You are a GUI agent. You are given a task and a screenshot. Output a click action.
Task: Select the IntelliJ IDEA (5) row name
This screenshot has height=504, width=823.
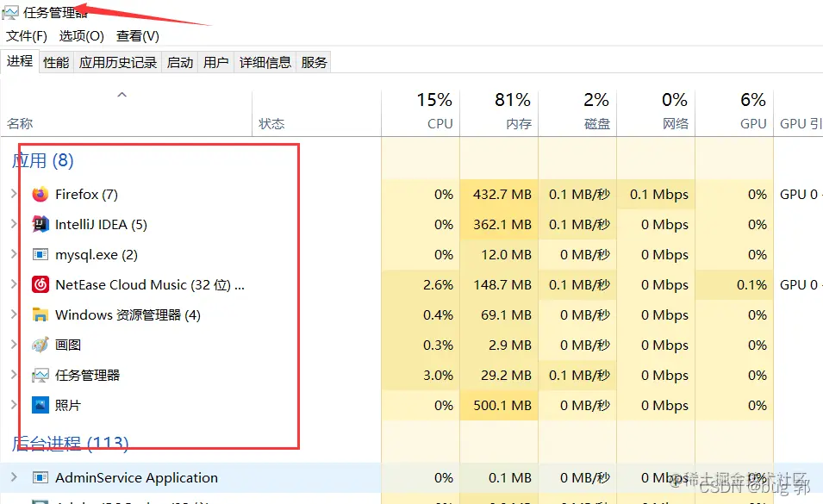102,225
